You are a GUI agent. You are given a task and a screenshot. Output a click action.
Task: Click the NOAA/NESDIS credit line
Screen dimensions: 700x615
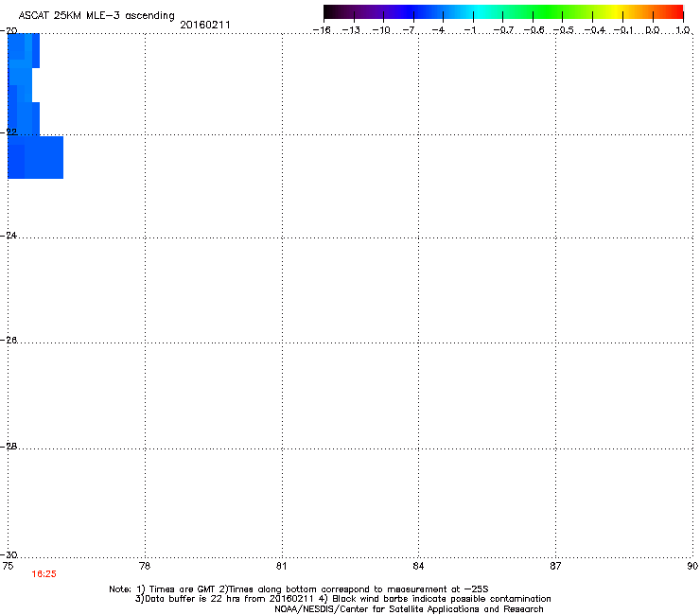click(x=409, y=609)
